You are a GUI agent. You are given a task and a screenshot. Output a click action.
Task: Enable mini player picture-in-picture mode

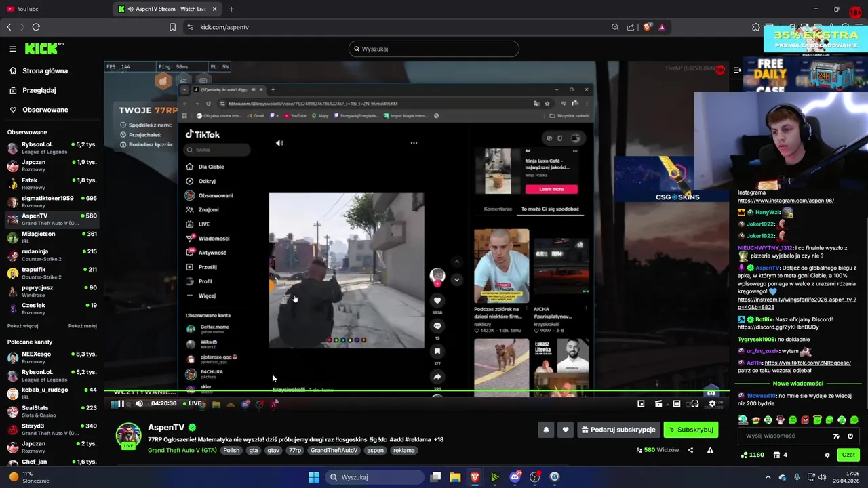pos(641,404)
